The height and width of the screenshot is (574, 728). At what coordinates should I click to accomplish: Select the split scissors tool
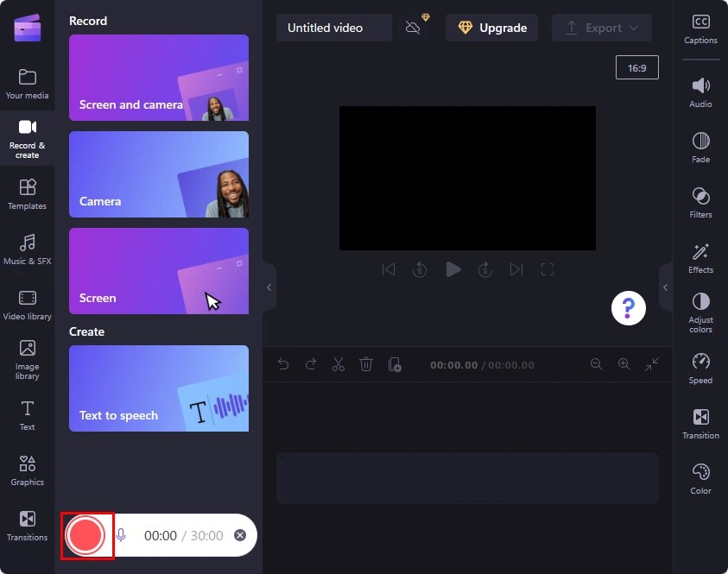[339, 364]
